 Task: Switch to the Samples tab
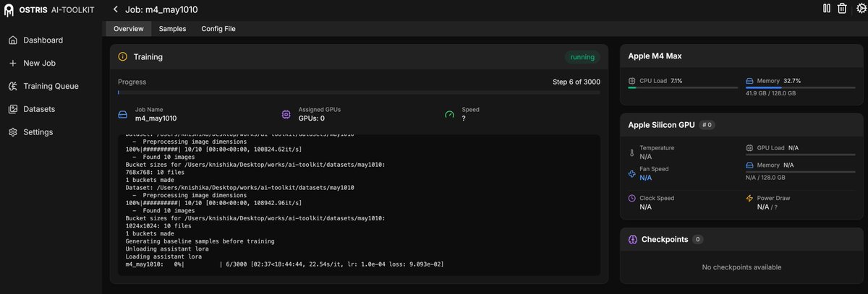tap(172, 29)
